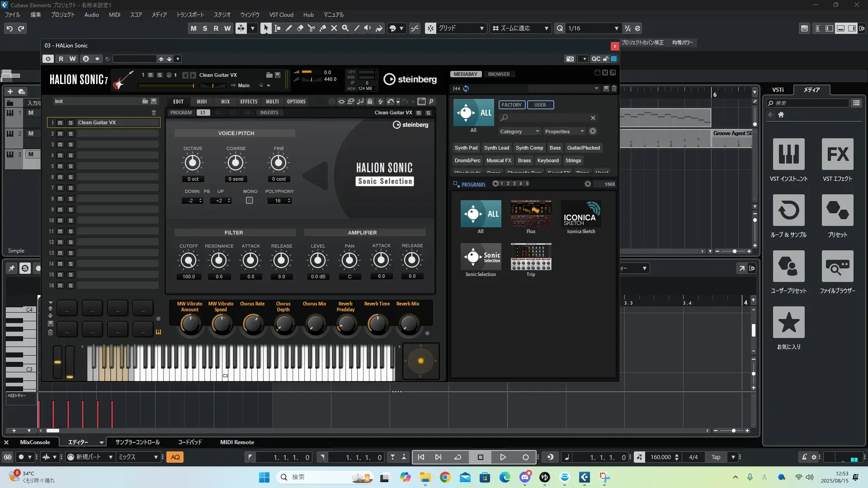Screen dimensions: 868x488
Task: Open the Transport menu
Action: 190,14
